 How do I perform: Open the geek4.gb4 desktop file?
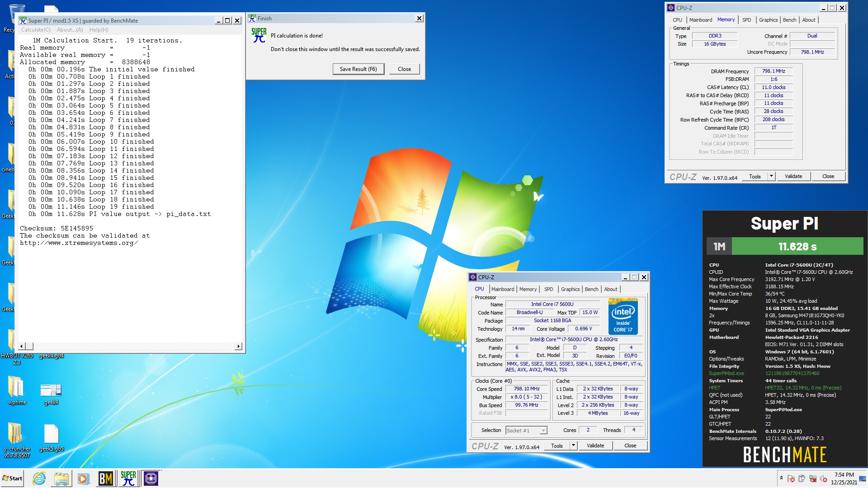coord(51,356)
